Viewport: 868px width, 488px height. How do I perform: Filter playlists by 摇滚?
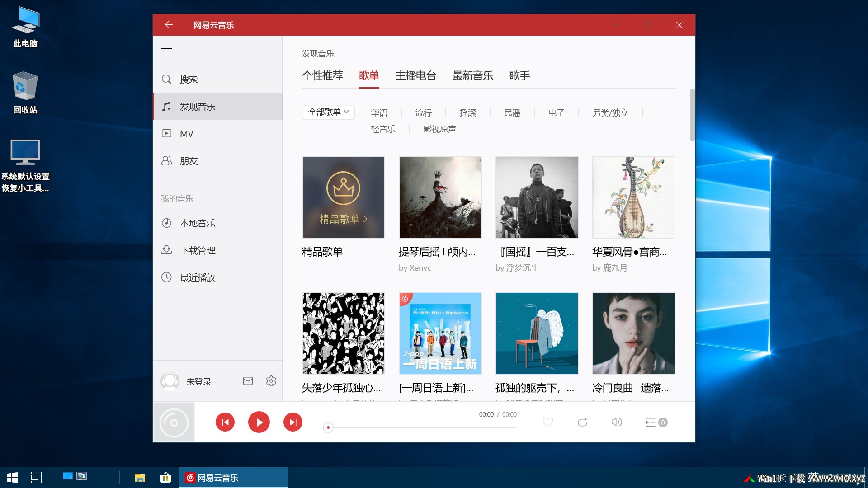(x=468, y=113)
